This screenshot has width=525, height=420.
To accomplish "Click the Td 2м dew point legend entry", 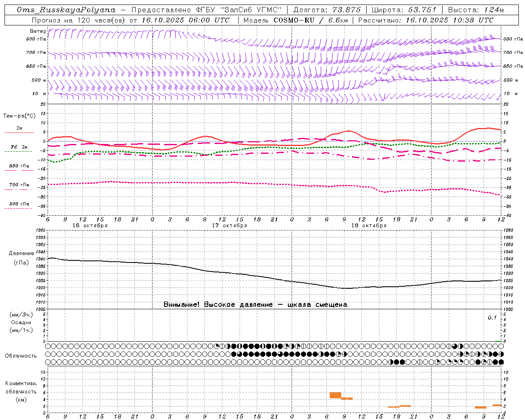I will point(19,147).
